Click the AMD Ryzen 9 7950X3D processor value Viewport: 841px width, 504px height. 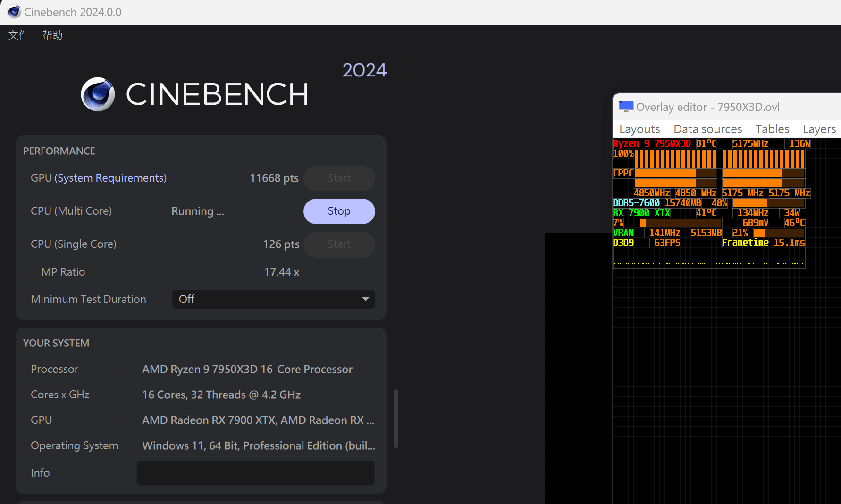coord(247,369)
